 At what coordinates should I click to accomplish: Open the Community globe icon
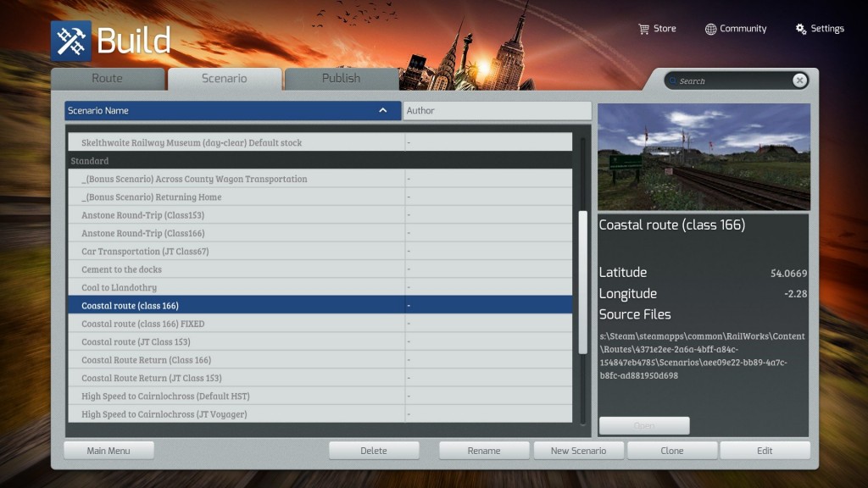[x=710, y=29]
